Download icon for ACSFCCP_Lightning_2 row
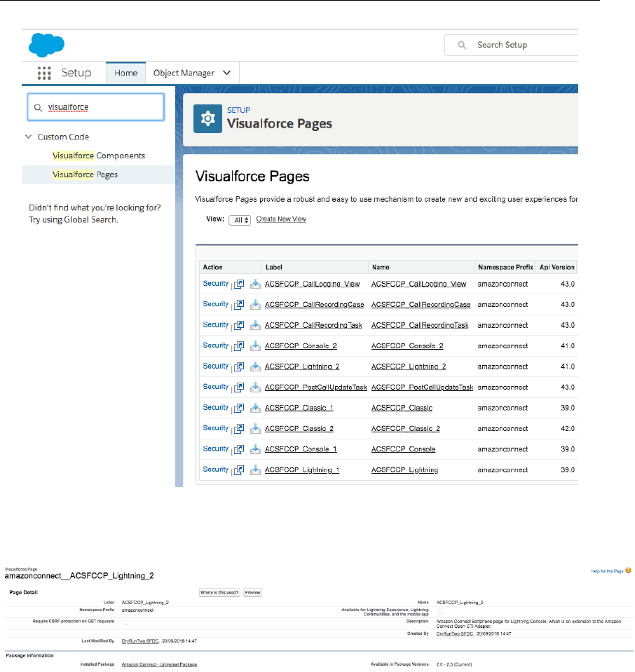 255,366
